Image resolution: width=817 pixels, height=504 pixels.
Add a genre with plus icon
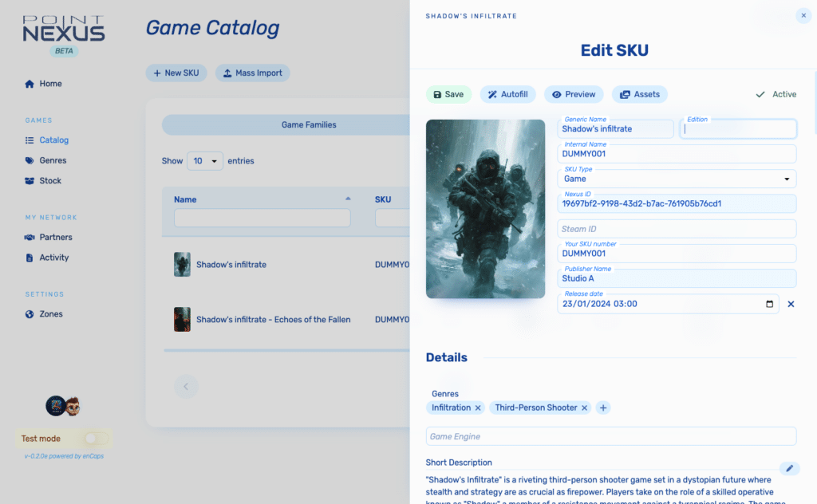pyautogui.click(x=603, y=408)
